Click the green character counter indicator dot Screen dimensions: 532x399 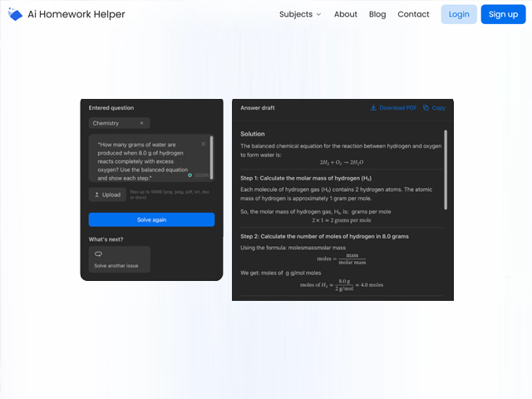click(190, 175)
